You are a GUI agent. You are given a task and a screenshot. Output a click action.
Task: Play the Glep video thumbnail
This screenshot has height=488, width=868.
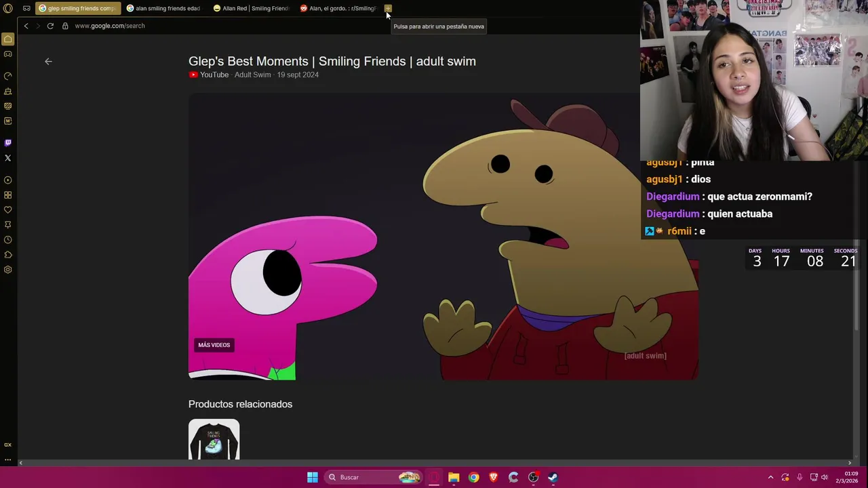point(443,236)
